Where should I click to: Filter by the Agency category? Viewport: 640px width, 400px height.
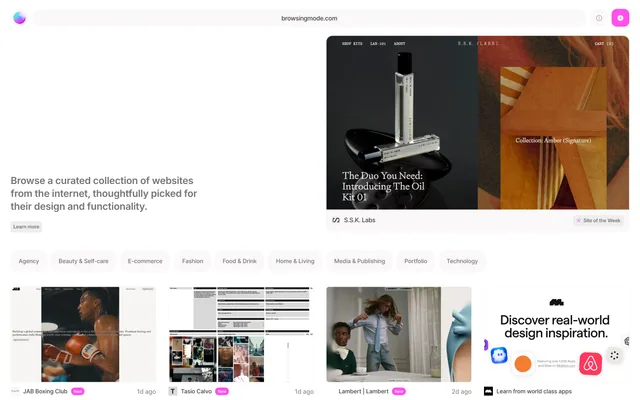coord(29,261)
